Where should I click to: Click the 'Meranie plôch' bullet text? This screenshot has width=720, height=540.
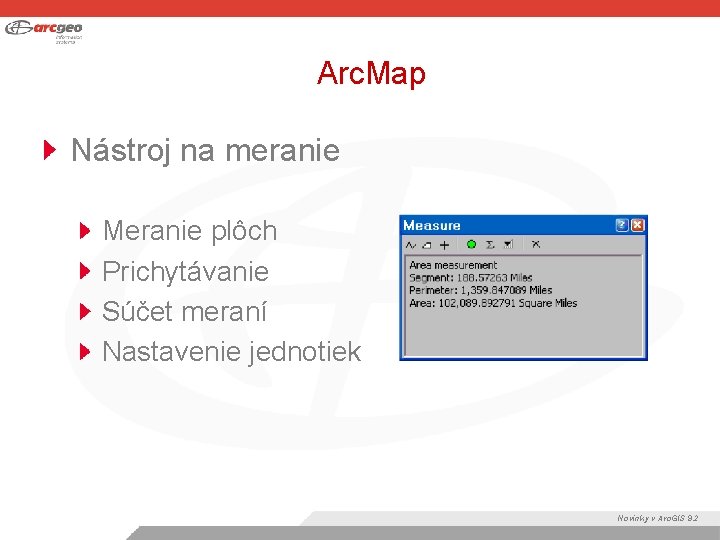coord(190,231)
